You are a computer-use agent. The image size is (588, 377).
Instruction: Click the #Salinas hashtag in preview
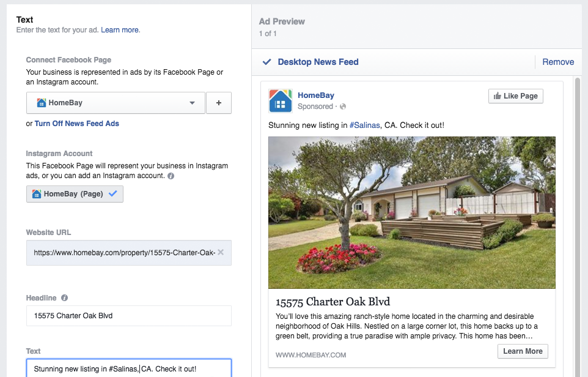pos(364,125)
